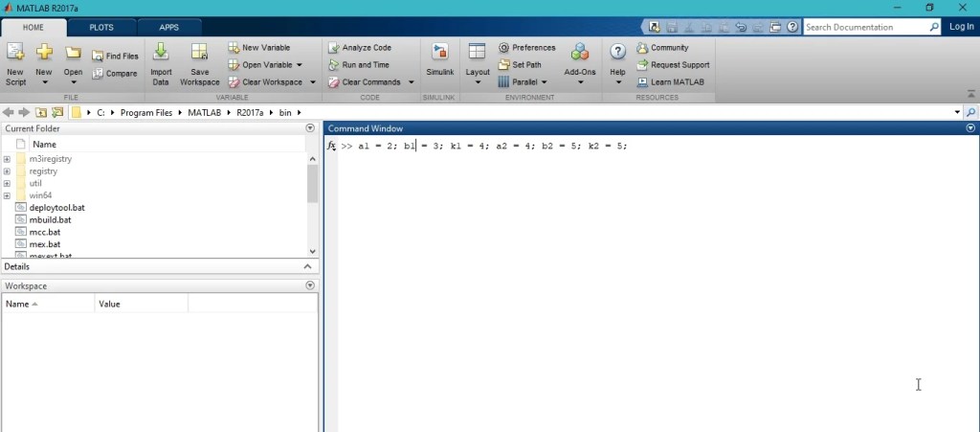Image resolution: width=980 pixels, height=432 pixels.
Task: Click Clear Commands
Action: [365, 82]
